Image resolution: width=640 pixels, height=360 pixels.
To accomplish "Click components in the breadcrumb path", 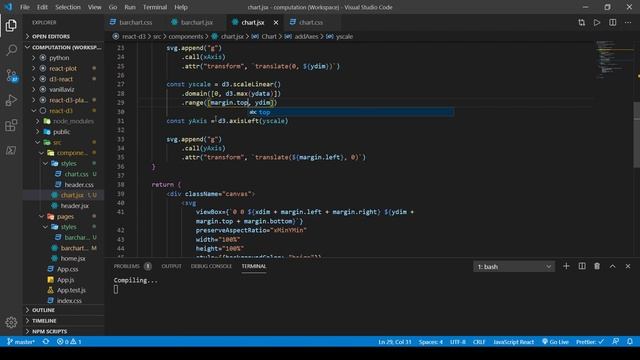I will coord(186,36).
